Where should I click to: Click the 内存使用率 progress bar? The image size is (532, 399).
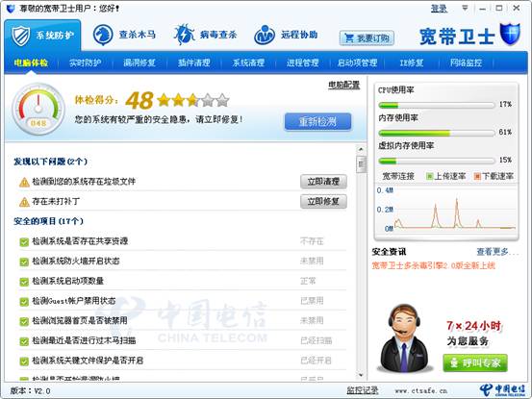coord(437,133)
